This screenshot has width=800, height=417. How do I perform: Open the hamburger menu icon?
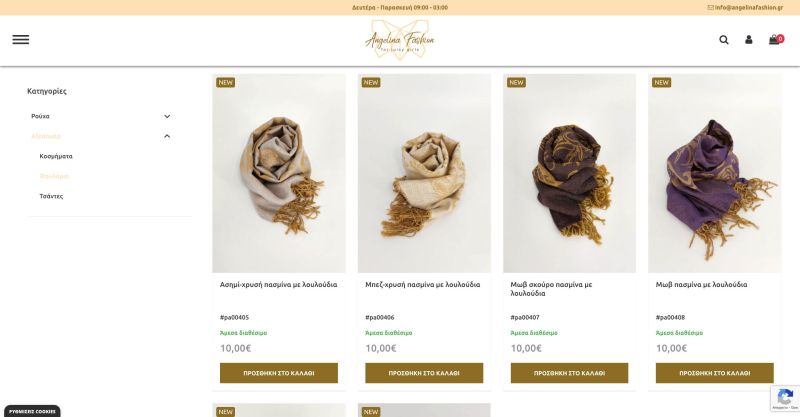(21, 40)
